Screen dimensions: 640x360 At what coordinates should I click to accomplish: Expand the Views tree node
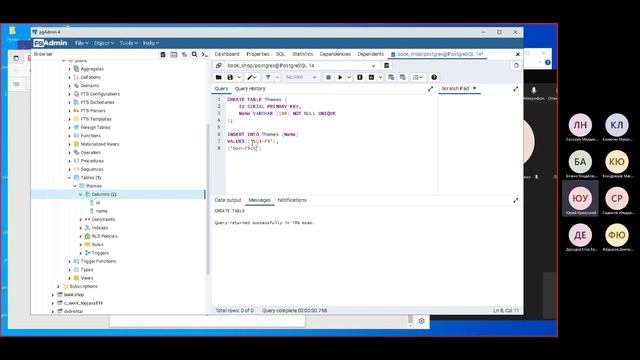point(69,278)
